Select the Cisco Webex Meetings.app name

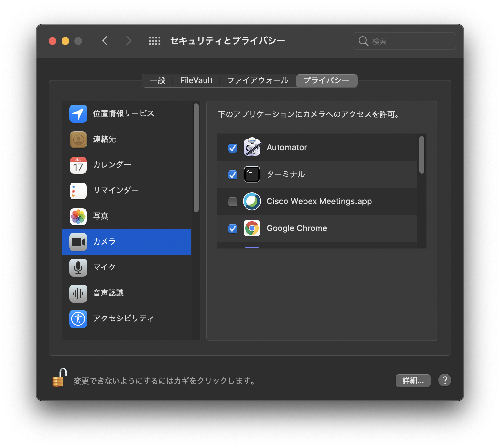coord(319,201)
